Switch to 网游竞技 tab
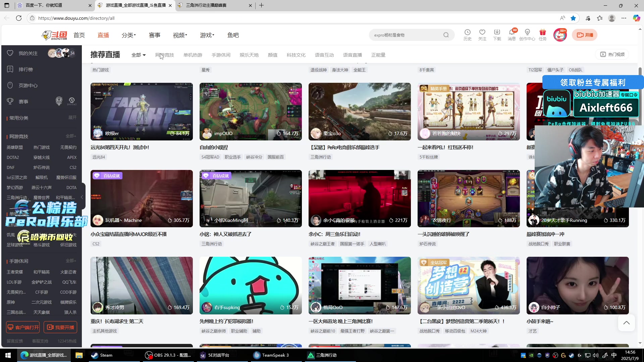 [x=164, y=55]
